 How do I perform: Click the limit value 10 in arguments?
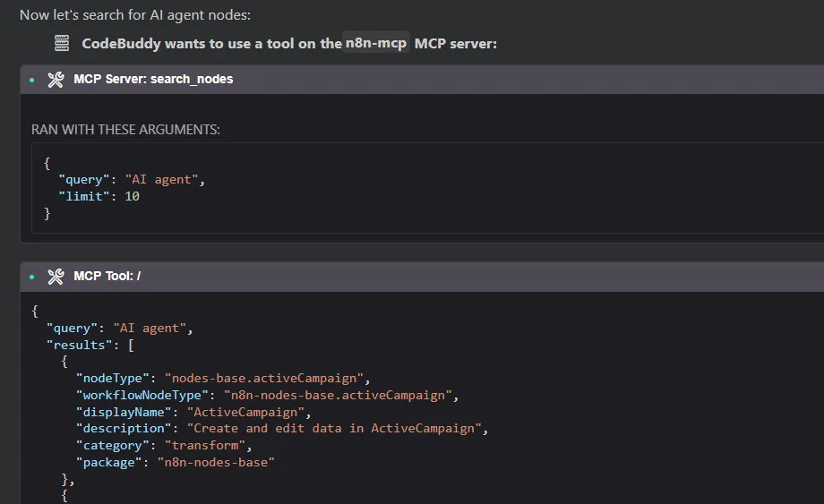tap(132, 196)
